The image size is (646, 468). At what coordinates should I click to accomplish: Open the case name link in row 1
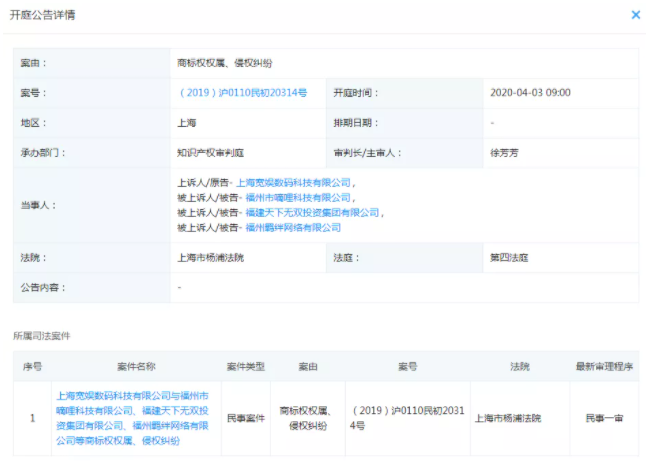[x=132, y=418]
